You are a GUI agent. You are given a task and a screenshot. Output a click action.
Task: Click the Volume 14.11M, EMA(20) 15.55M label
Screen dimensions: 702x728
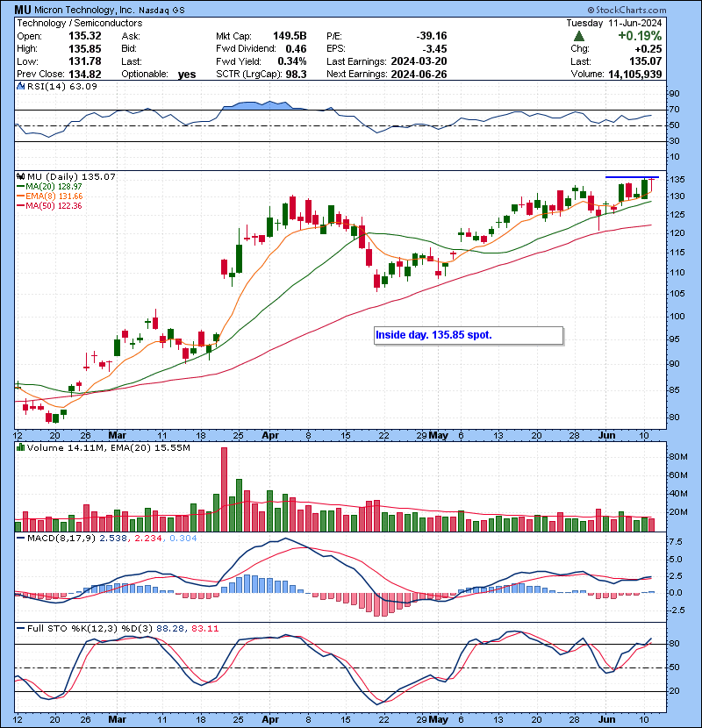tap(108, 448)
